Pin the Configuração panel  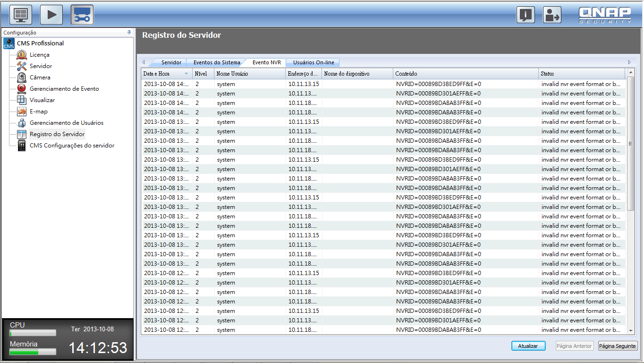(129, 33)
